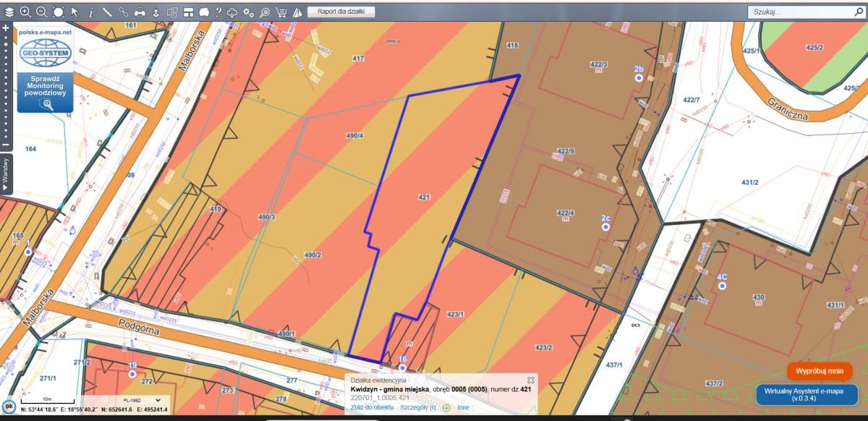
Task: Click the full extent view icon
Action: (58, 12)
